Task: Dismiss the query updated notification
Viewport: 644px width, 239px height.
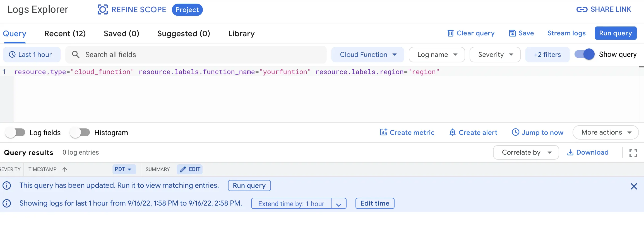Action: coord(634,186)
